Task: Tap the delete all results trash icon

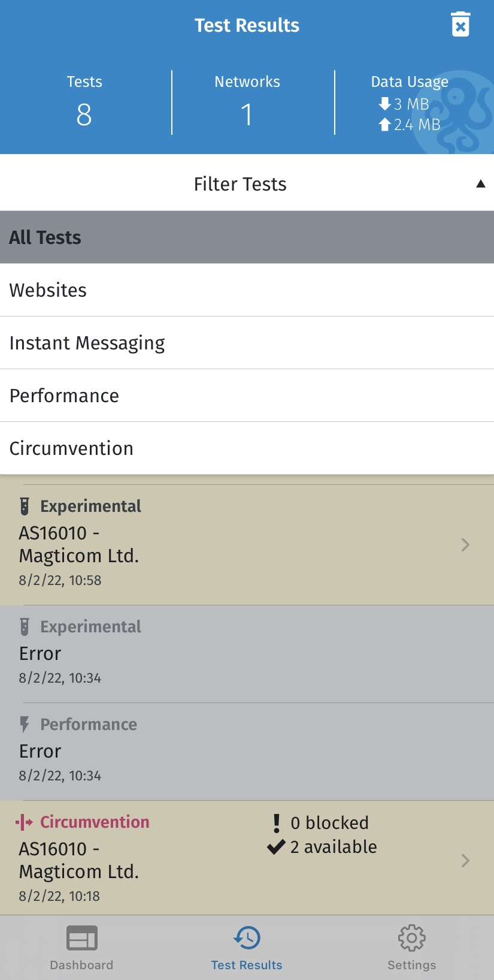Action: (x=460, y=25)
